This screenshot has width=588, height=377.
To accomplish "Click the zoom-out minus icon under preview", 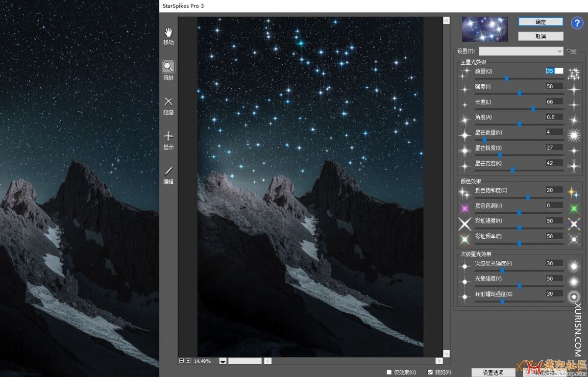I will point(182,361).
